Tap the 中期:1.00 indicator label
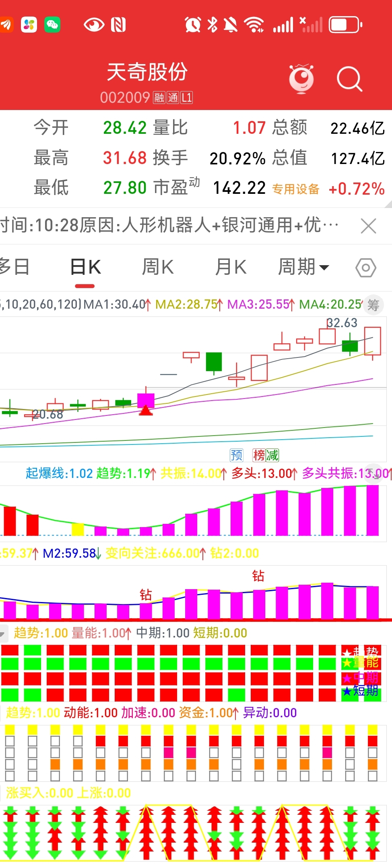Image resolution: width=392 pixels, height=868 pixels. click(x=163, y=633)
